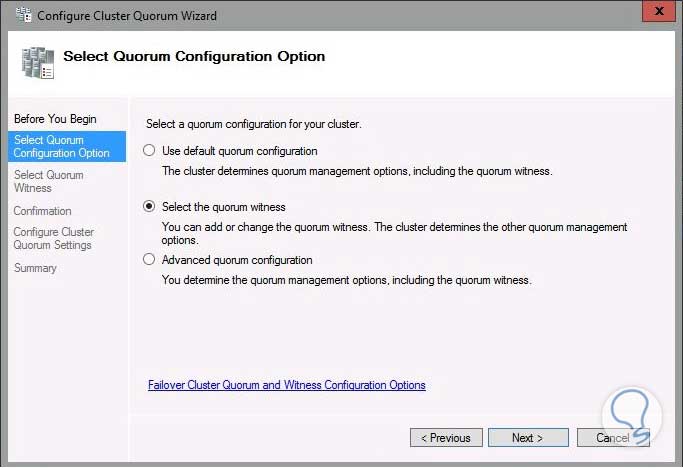Click the Previous button

[446, 438]
